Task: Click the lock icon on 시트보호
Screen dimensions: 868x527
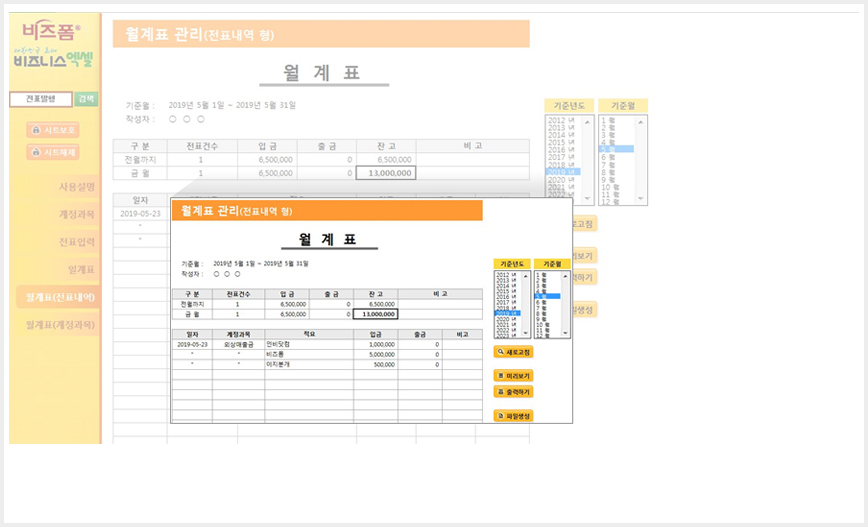Action: [x=36, y=130]
